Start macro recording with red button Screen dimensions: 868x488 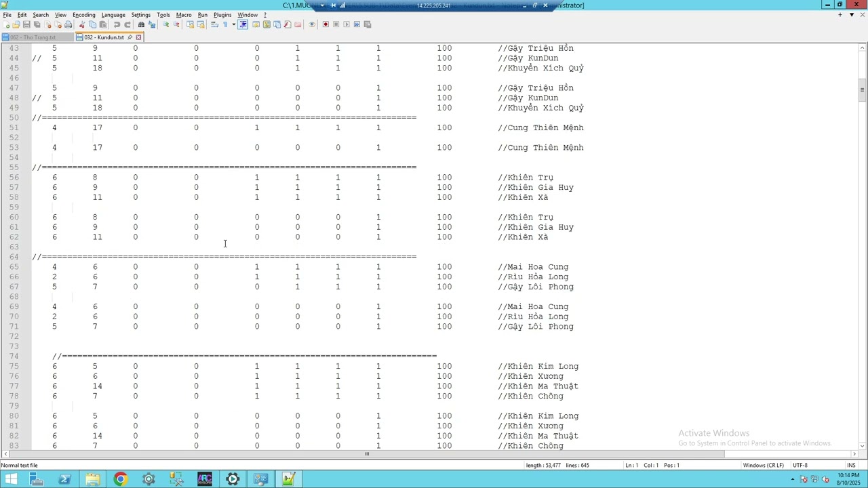click(x=325, y=24)
